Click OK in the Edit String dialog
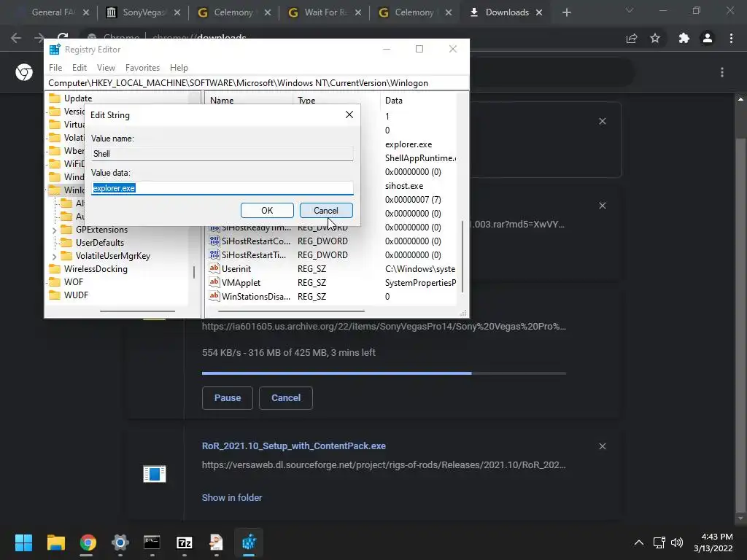The image size is (747, 560). (x=267, y=211)
